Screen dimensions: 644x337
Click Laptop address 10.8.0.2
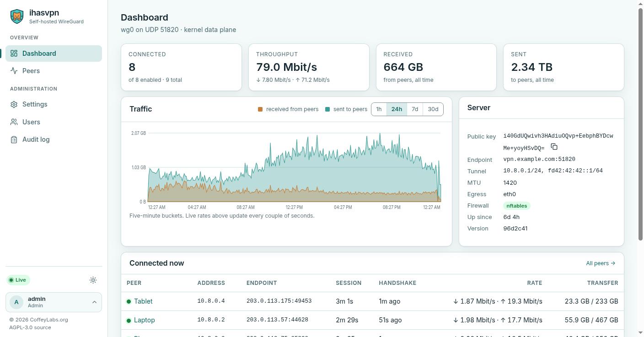211,320
